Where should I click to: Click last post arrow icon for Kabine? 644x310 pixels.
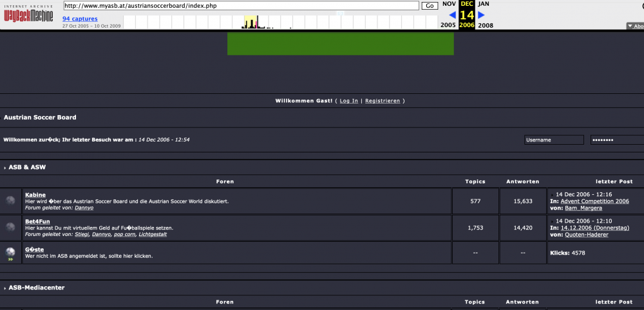pos(553,195)
